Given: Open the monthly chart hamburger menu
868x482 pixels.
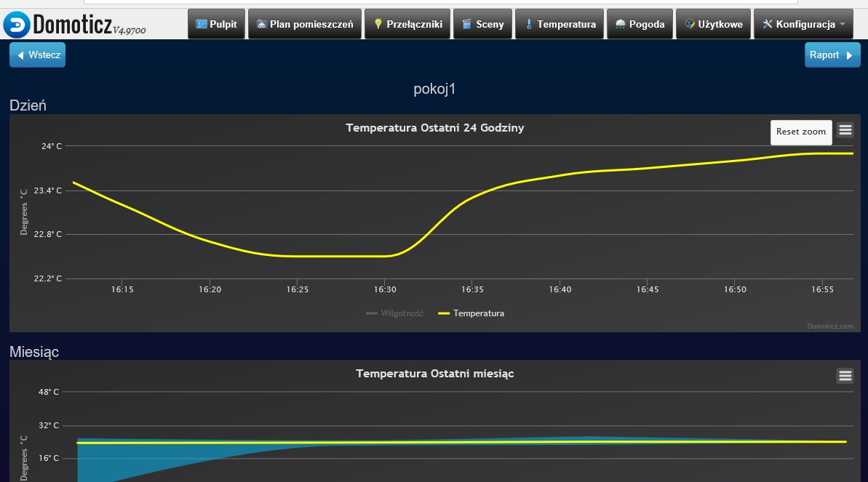Looking at the screenshot, I should coord(845,375).
